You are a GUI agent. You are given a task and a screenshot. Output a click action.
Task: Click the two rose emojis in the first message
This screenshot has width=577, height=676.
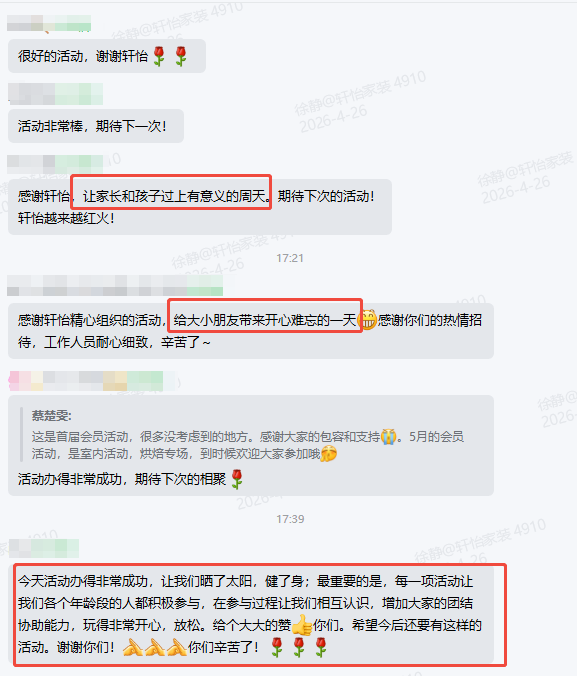[x=170, y=56]
